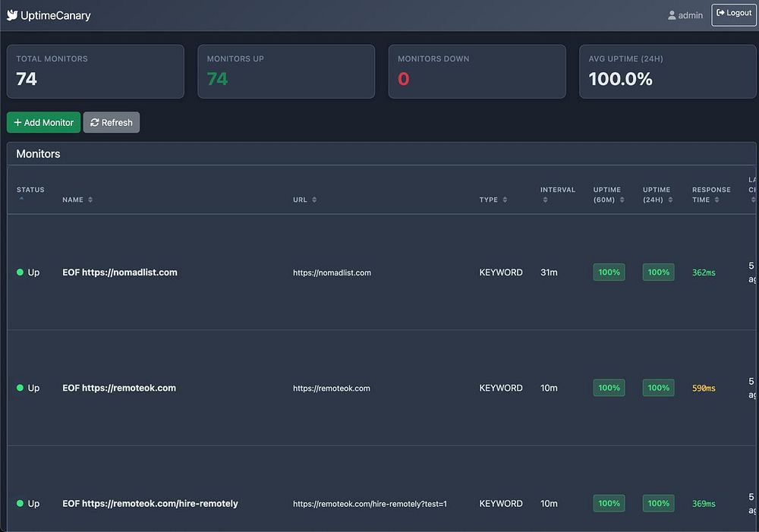Sort by Interval column arrows icon
This screenshot has height=532, width=759.
(x=545, y=200)
